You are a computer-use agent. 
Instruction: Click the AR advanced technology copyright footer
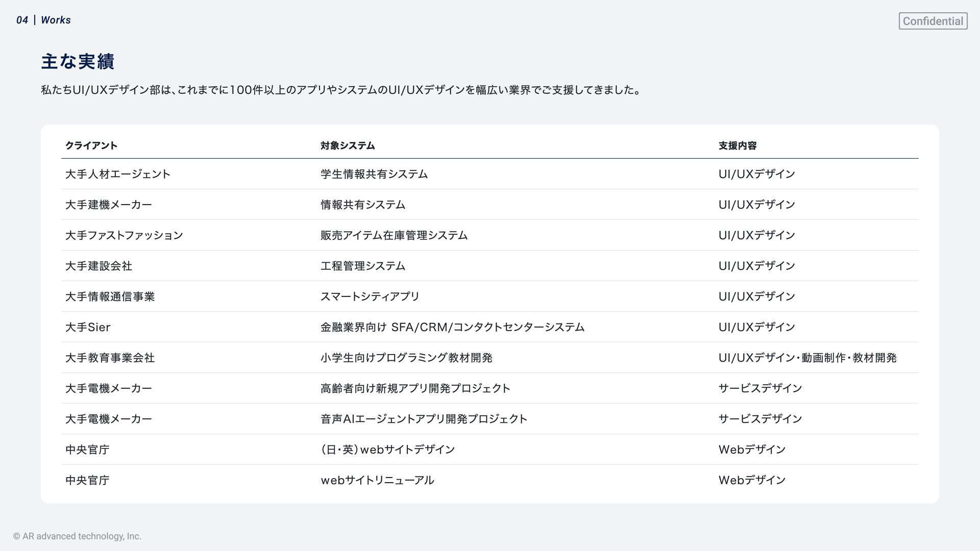point(77,536)
